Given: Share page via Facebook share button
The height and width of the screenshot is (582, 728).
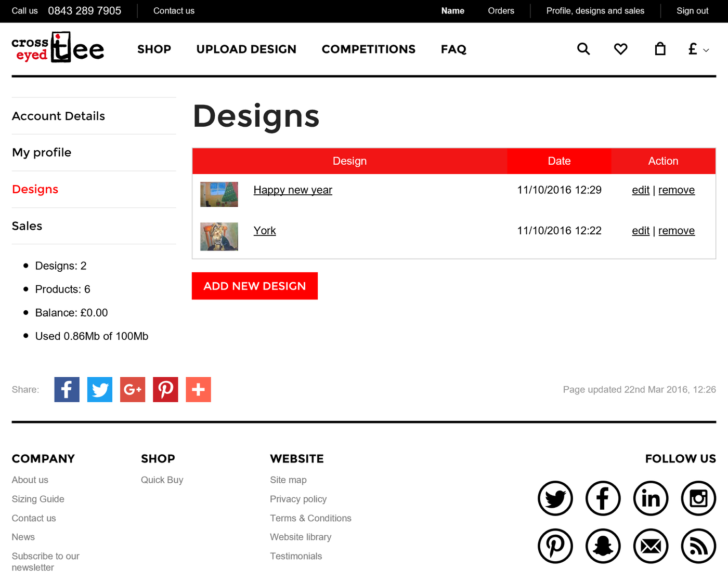Looking at the screenshot, I should point(67,389).
